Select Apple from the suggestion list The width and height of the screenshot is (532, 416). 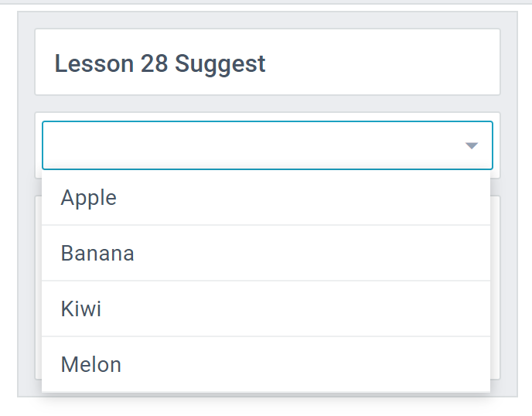point(89,198)
